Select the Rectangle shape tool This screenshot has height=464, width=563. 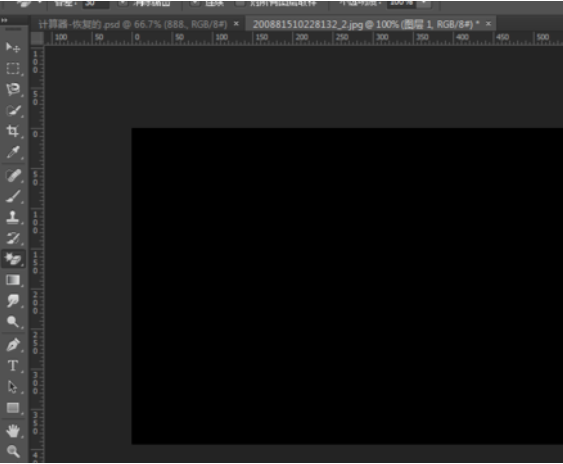coord(13,408)
